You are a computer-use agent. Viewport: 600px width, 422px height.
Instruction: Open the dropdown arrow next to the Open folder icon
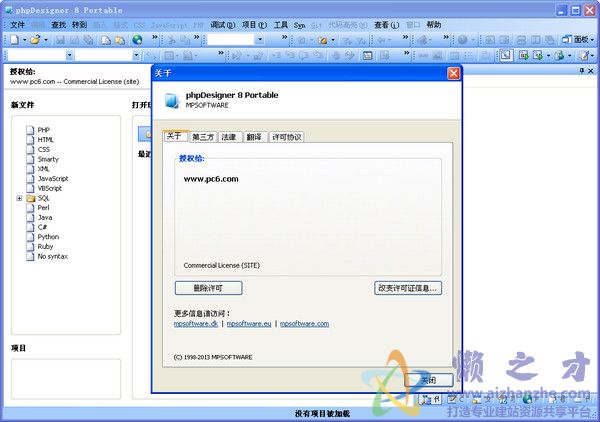[46, 40]
